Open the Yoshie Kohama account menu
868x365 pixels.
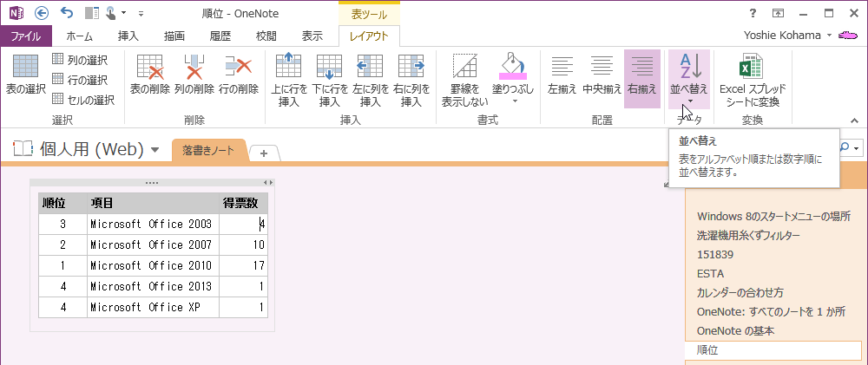[x=787, y=36]
